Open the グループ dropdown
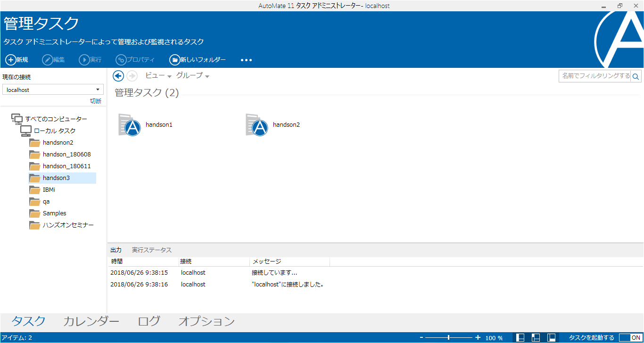 coord(192,75)
